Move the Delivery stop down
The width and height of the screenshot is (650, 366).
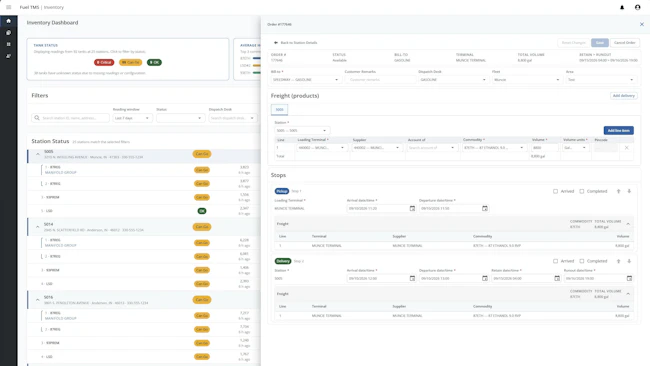point(629,261)
